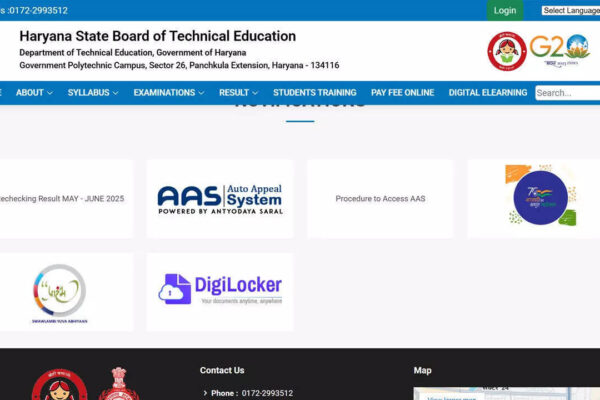Open Procedure to Access AAS link
This screenshot has height=400, width=600.
(380, 199)
